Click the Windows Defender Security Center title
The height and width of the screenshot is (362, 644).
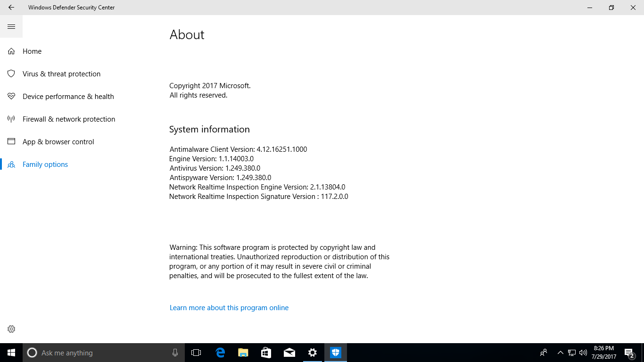pyautogui.click(x=71, y=8)
